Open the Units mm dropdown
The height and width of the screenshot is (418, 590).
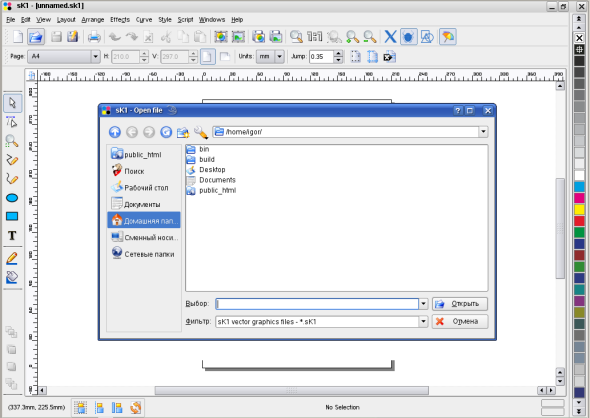pos(279,57)
